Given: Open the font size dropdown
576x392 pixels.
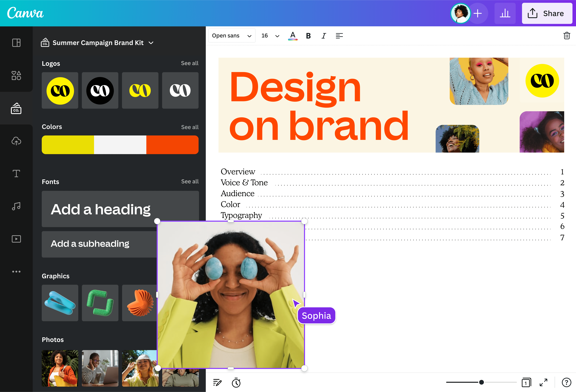Looking at the screenshot, I should coord(269,35).
